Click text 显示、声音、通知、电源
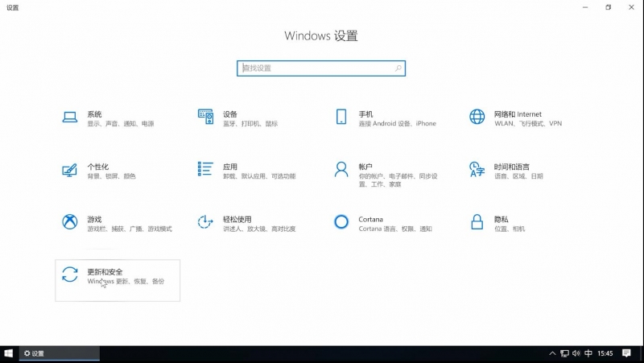Image resolution: width=644 pixels, height=363 pixels. point(120,124)
